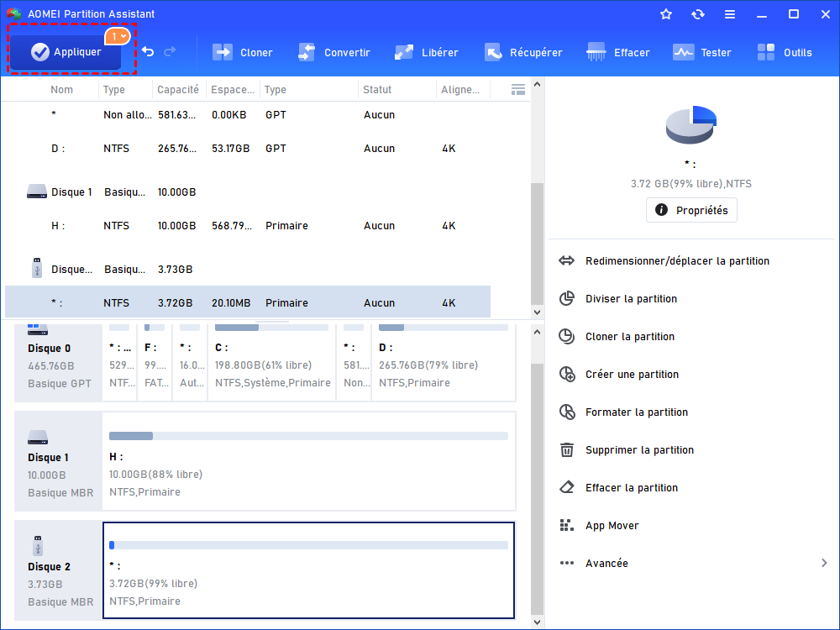
Task: Sort by the Nom column header
Action: 61,90
